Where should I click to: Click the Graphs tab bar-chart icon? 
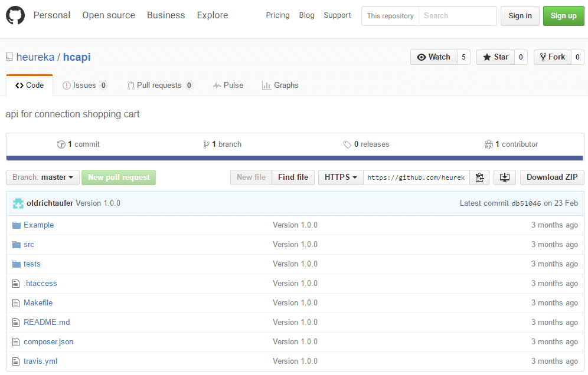coord(266,85)
